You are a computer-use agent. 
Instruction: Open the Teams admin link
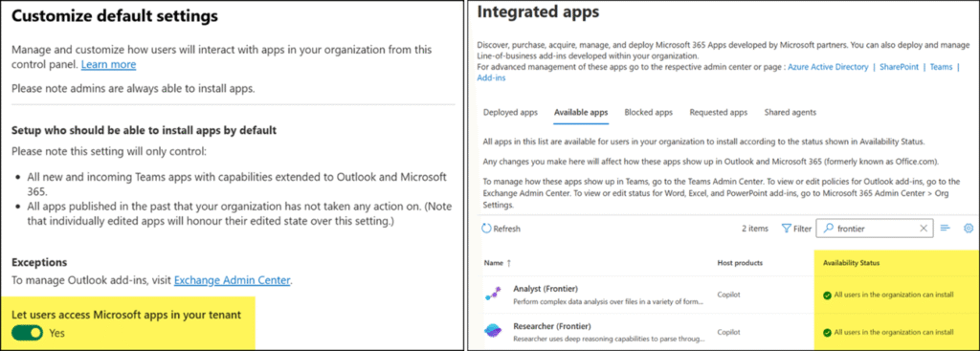pyautogui.click(x=942, y=67)
